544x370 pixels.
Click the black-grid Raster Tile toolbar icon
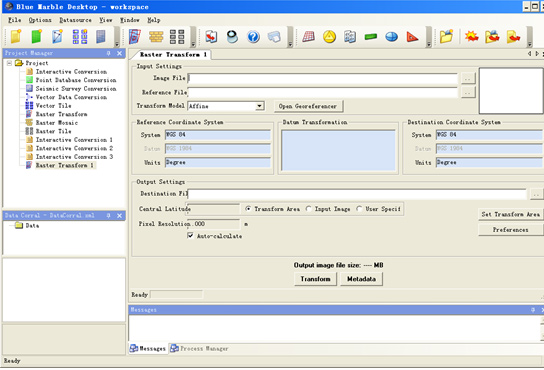coord(177,36)
